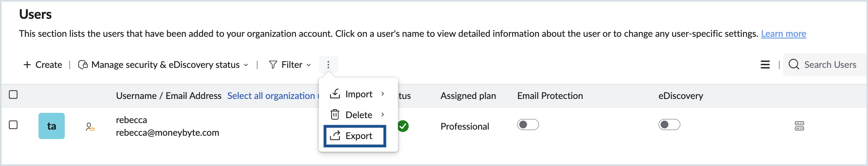Click the magnifier search icon

[794, 65]
